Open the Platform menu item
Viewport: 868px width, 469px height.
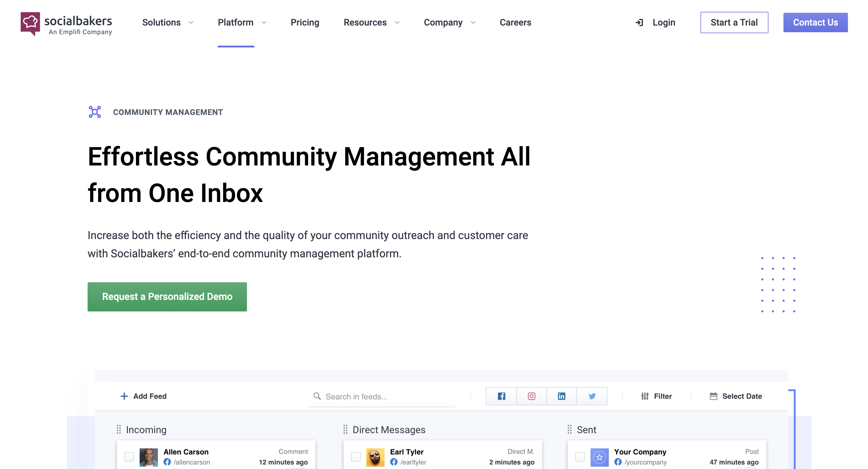coord(236,23)
